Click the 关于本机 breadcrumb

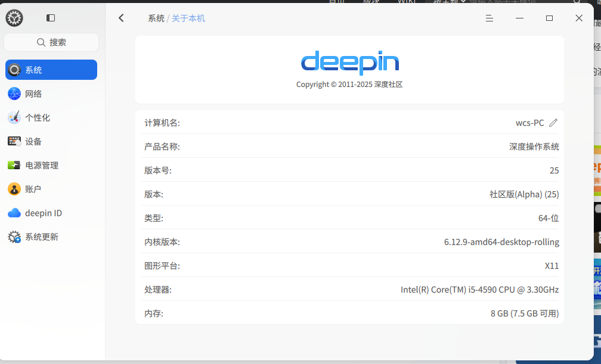188,18
